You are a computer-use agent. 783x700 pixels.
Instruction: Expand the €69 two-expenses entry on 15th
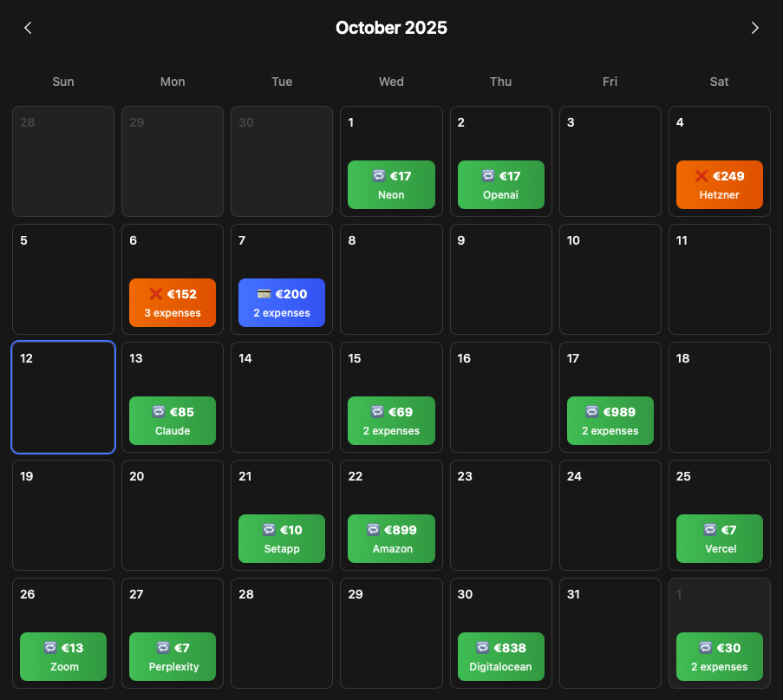[x=391, y=421]
